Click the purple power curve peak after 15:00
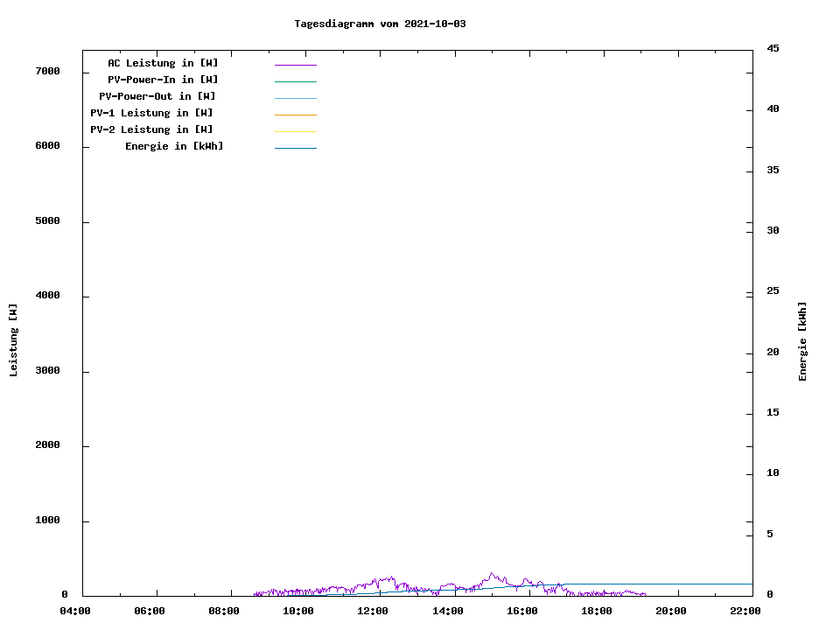The image size is (840, 630). (x=491, y=574)
